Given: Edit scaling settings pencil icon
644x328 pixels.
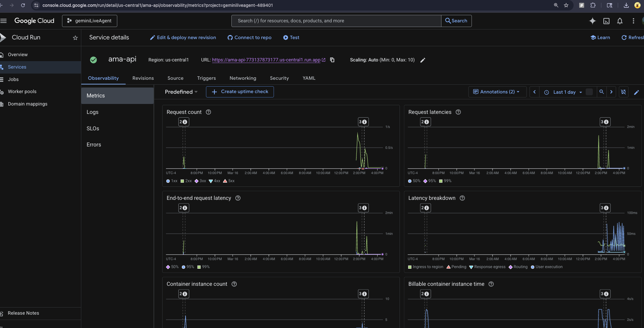Looking at the screenshot, I should (x=423, y=60).
